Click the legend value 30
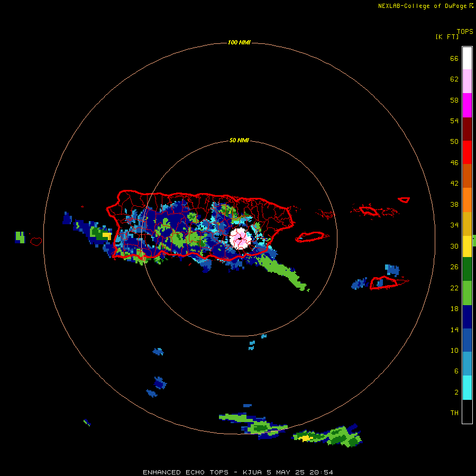The width and height of the screenshot is (476, 476). click(x=454, y=246)
